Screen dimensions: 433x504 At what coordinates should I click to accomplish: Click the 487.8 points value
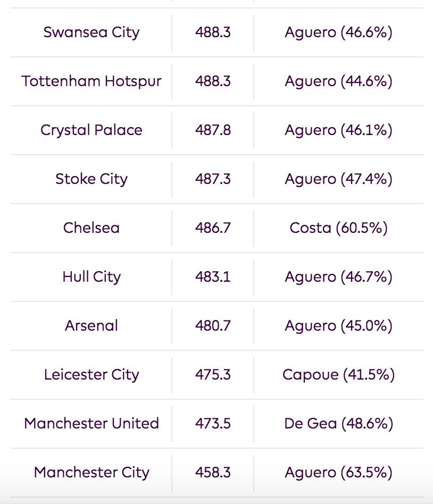(213, 130)
